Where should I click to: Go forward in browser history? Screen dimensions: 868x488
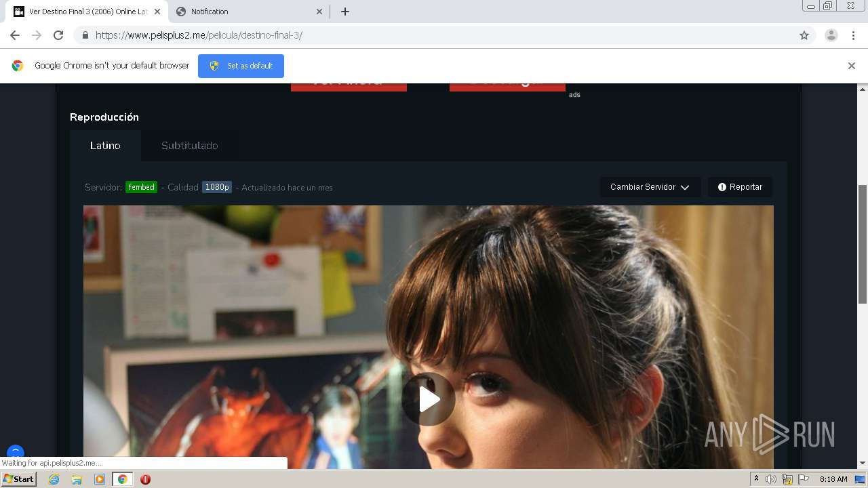[37, 35]
